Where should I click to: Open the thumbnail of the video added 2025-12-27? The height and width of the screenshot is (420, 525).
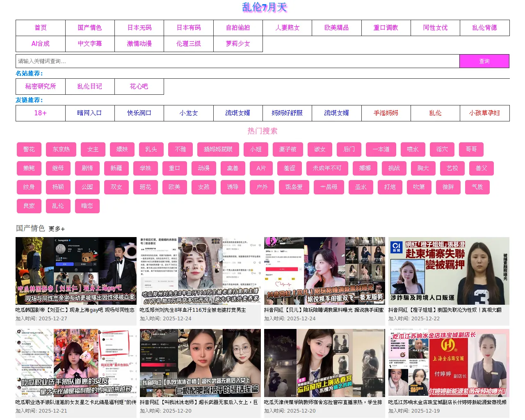[76, 271]
